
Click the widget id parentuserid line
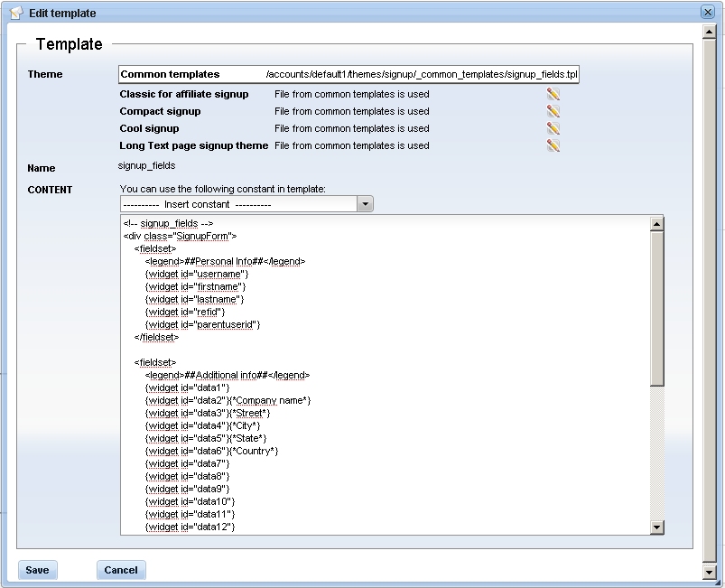[x=202, y=325]
